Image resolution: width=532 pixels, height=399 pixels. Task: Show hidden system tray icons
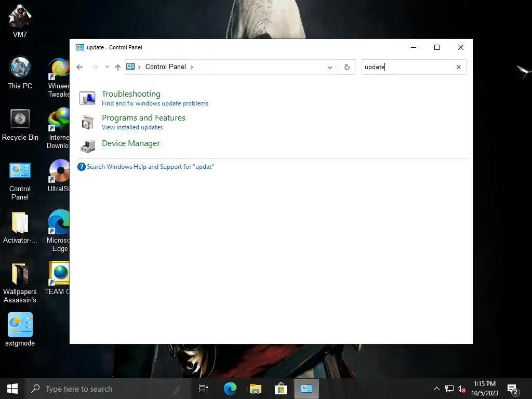[436, 389]
